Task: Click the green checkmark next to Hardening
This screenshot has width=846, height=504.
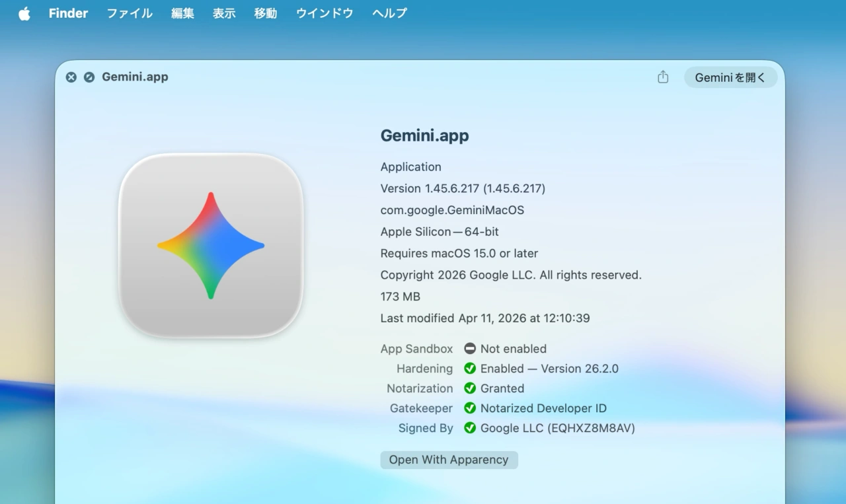Action: 469,369
